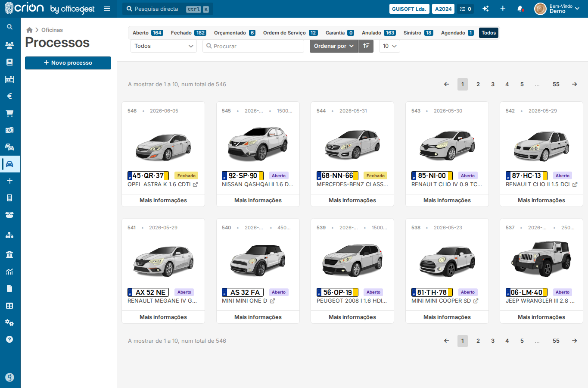
Task: Open the book icon in the sidebar
Action: 9,62
